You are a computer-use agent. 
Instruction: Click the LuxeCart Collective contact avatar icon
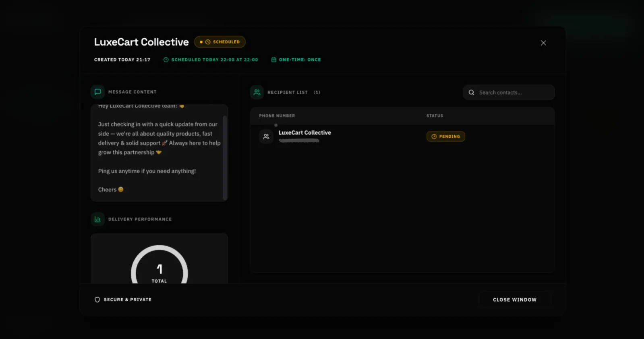(x=266, y=136)
